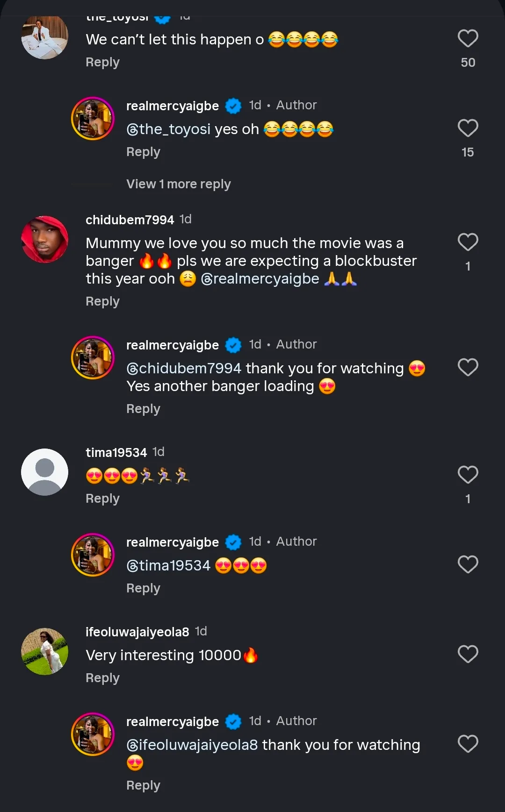Like realmercyaigbe's reply to the_toyosi

pyautogui.click(x=468, y=128)
